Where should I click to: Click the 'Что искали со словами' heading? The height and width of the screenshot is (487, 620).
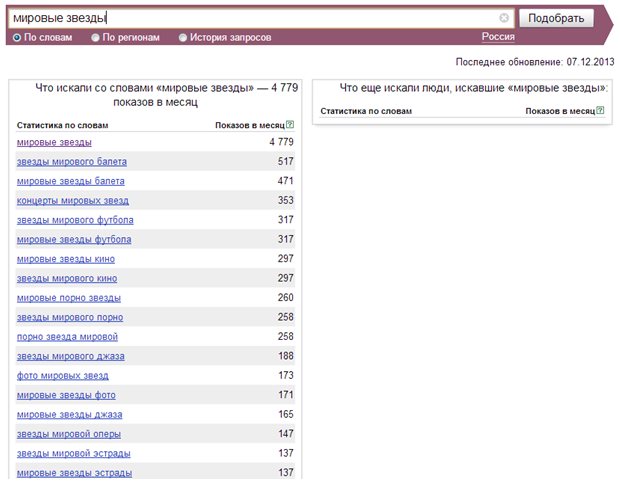point(166,95)
